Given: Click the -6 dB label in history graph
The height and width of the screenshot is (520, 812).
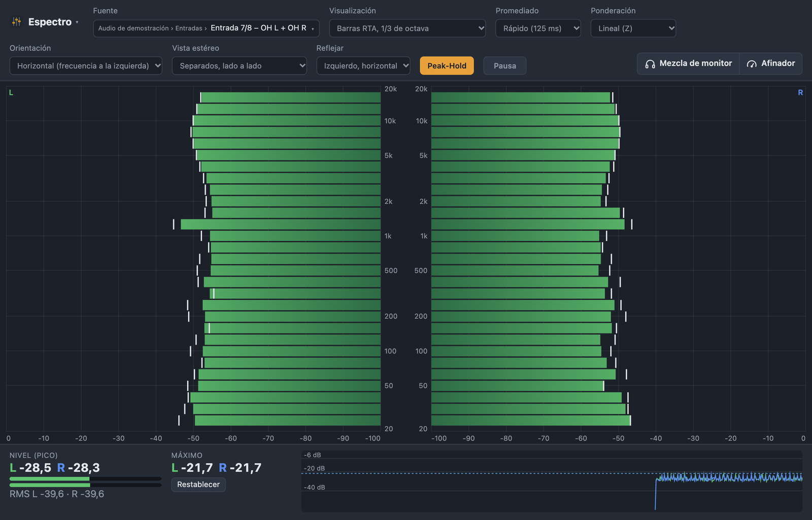Looking at the screenshot, I should tap(312, 455).
